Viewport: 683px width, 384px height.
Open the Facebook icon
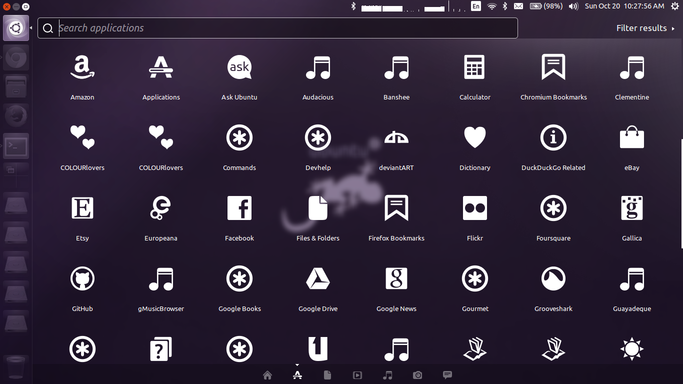coord(239,208)
